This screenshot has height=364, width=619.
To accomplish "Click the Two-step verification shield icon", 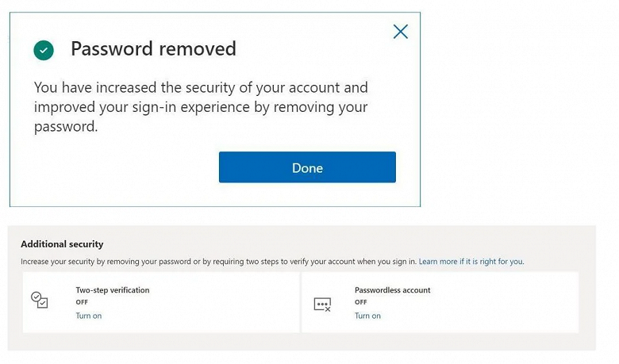I will (39, 301).
